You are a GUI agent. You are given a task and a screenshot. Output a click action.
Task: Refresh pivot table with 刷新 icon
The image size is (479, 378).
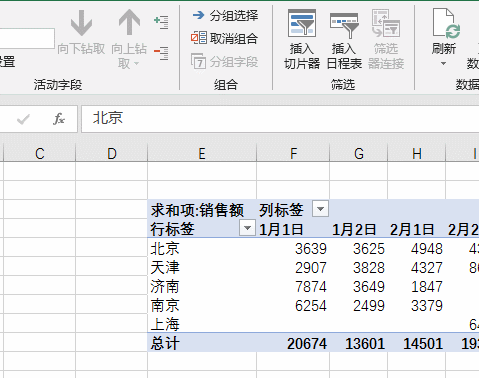coord(446,23)
